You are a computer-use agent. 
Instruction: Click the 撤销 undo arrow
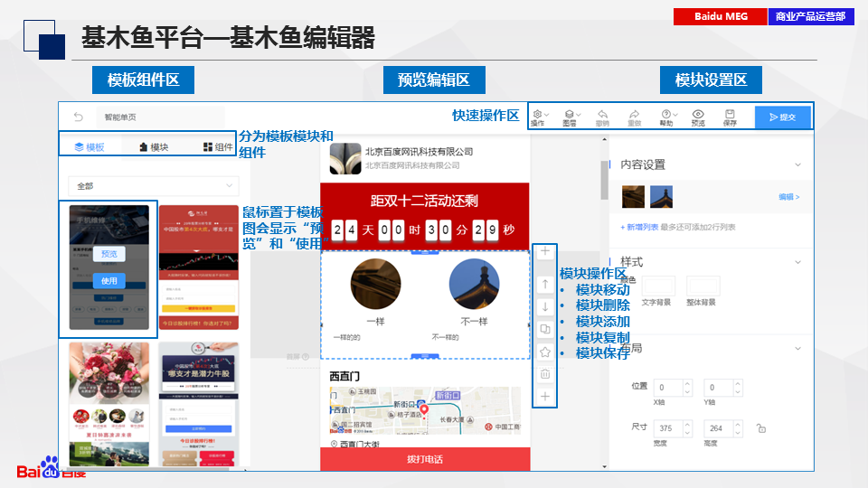[602, 117]
